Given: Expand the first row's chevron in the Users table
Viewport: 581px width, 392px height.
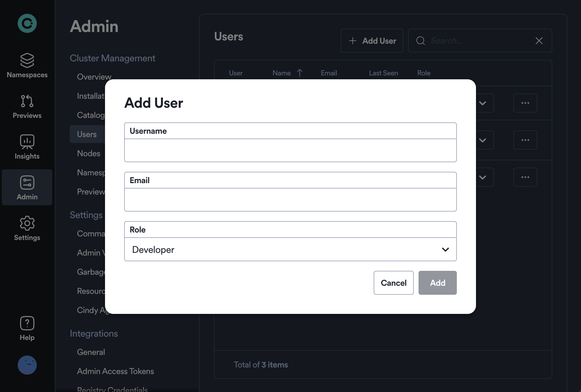Looking at the screenshot, I should [x=483, y=103].
